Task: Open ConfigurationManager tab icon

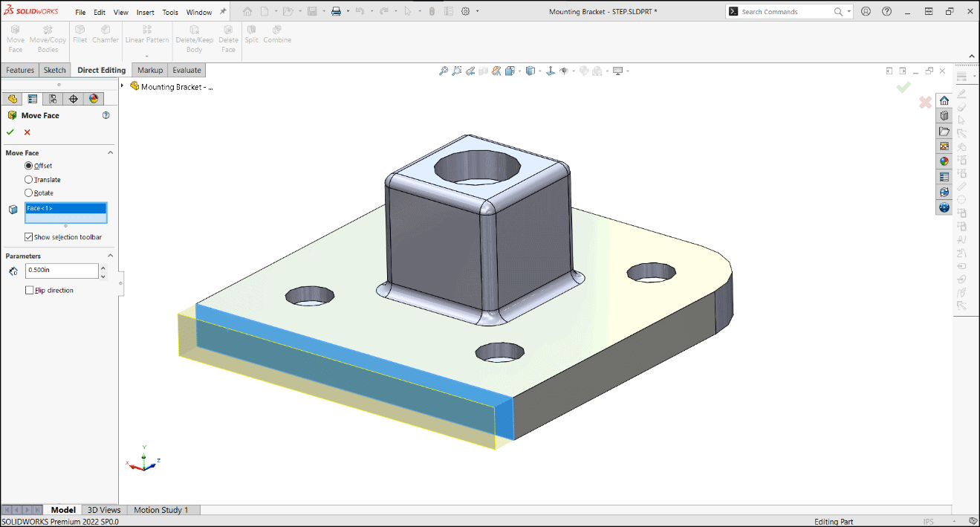Action: [53, 99]
